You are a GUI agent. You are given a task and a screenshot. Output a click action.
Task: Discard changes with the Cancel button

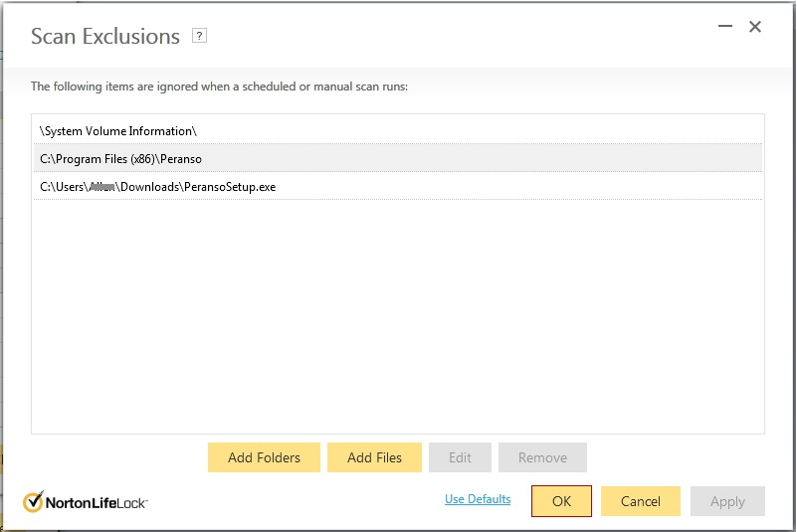[640, 501]
